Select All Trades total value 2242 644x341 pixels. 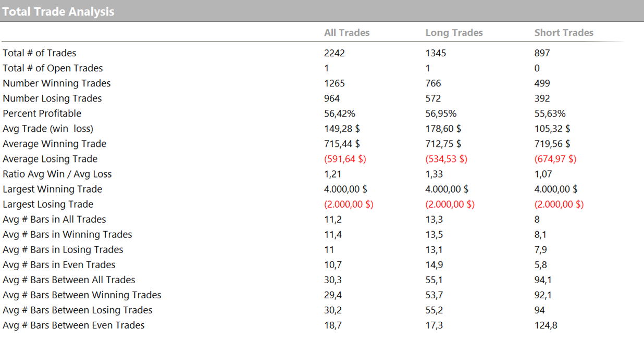tap(335, 53)
